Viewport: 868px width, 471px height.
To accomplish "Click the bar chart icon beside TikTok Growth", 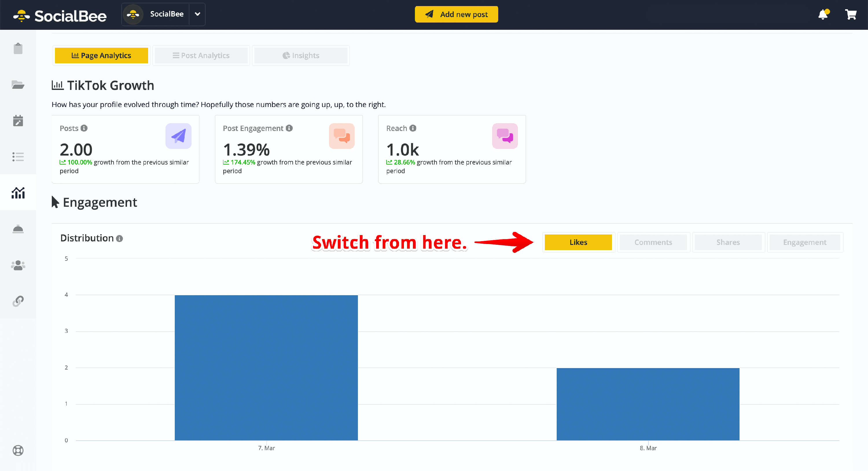I will point(58,85).
